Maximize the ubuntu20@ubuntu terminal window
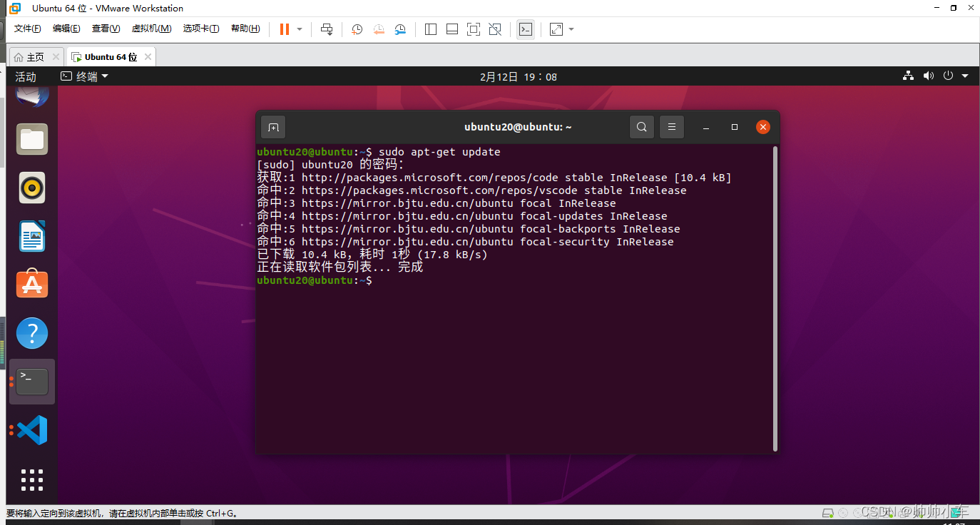The width and height of the screenshot is (980, 525). click(x=735, y=127)
